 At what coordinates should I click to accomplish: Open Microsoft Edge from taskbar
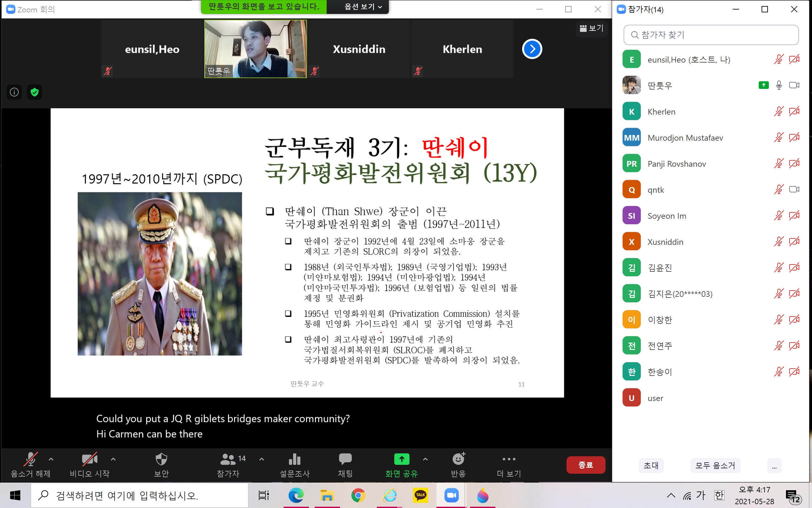point(296,495)
